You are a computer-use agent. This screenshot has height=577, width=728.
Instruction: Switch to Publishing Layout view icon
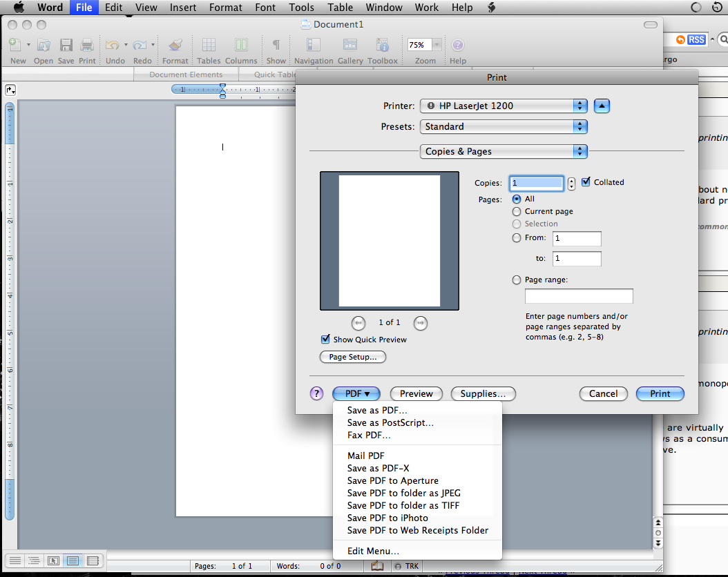coord(53,560)
